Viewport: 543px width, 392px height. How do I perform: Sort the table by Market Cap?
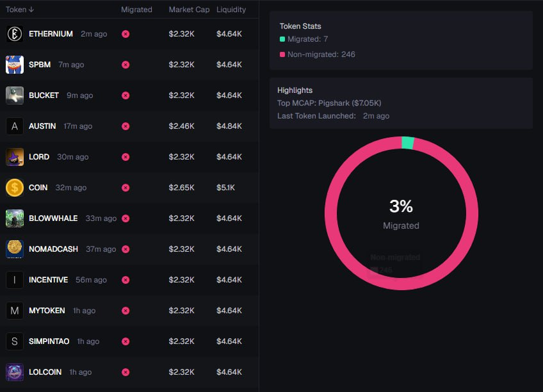point(189,9)
